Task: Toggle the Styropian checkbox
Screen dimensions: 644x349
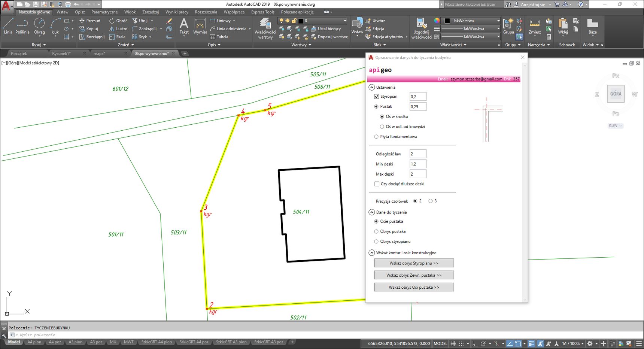Action: click(377, 96)
